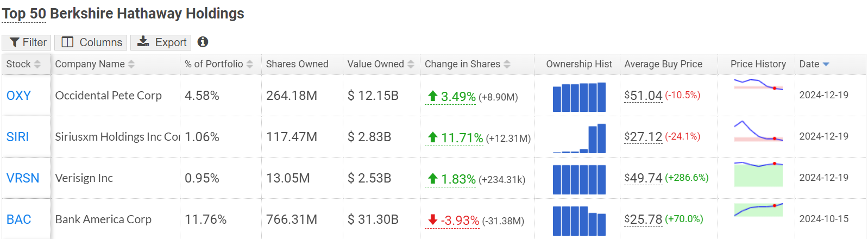Click green up arrow in OXY row
The image size is (868, 239).
tap(432, 96)
